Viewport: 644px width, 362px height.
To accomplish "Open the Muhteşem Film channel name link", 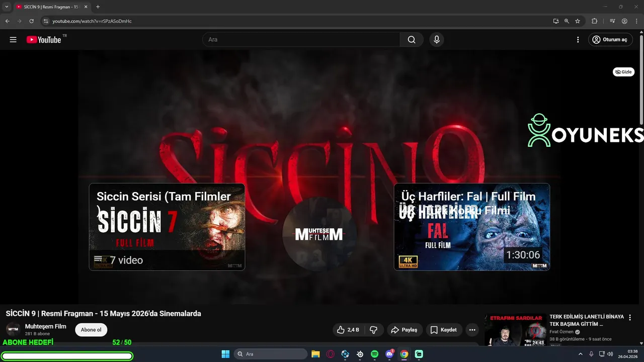I will [46, 326].
